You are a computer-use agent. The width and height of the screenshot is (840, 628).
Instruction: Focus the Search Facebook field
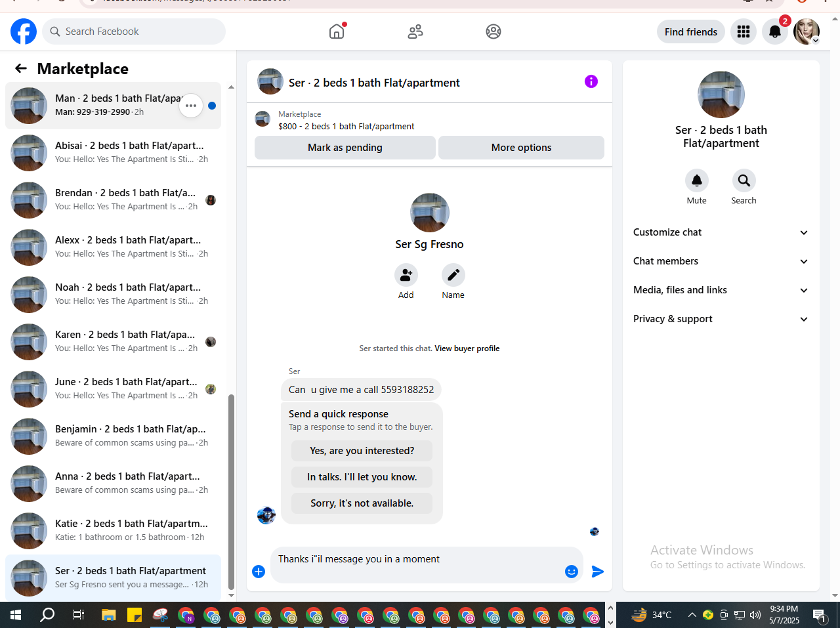tap(134, 31)
